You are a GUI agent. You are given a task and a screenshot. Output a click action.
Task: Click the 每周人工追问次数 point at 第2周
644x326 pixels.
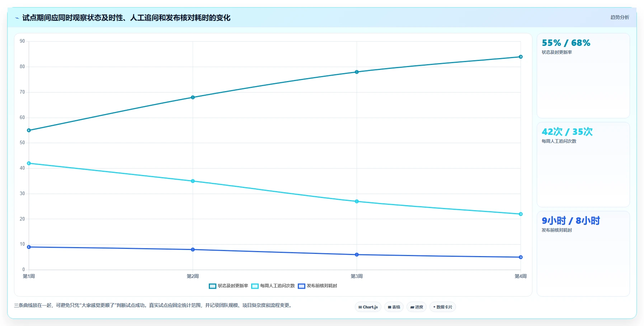point(193,181)
